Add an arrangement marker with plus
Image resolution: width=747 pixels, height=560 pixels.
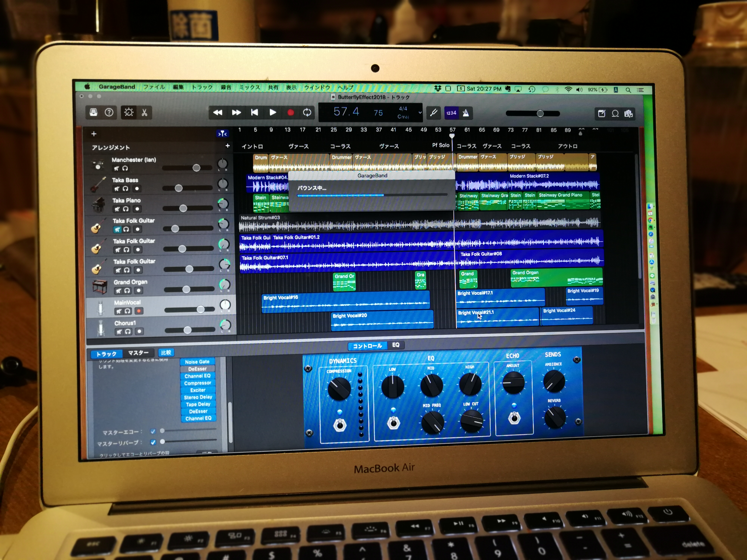click(x=228, y=146)
